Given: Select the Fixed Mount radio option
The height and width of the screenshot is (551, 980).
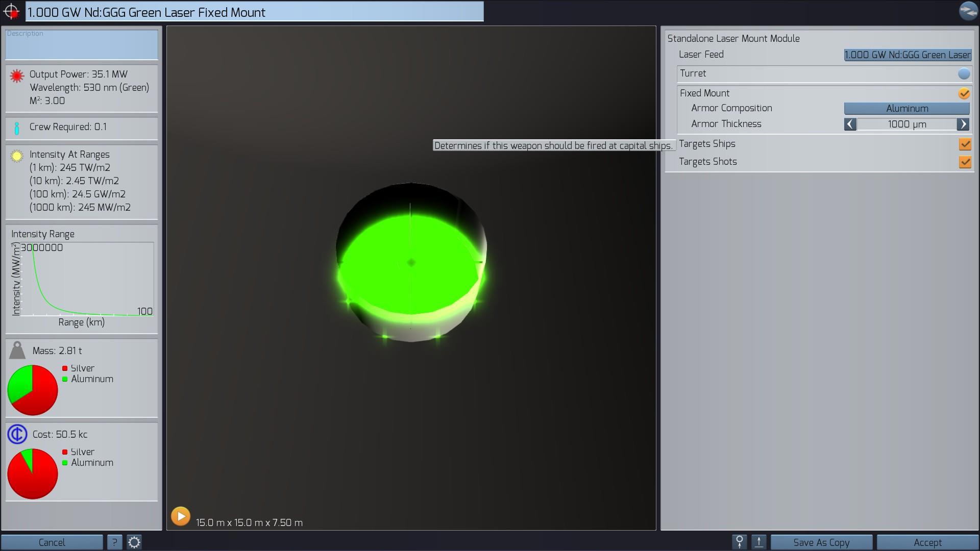Looking at the screenshot, I should (x=964, y=93).
